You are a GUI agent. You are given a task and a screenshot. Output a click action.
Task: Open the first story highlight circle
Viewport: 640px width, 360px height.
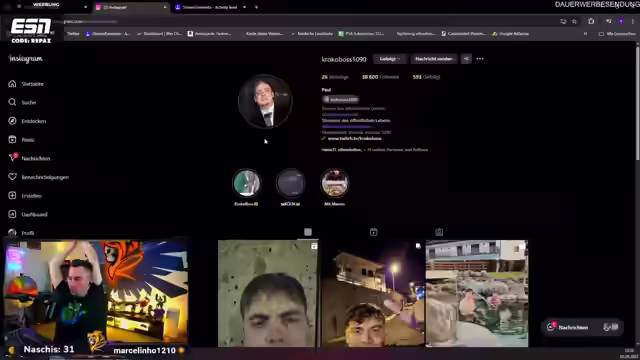[247, 183]
